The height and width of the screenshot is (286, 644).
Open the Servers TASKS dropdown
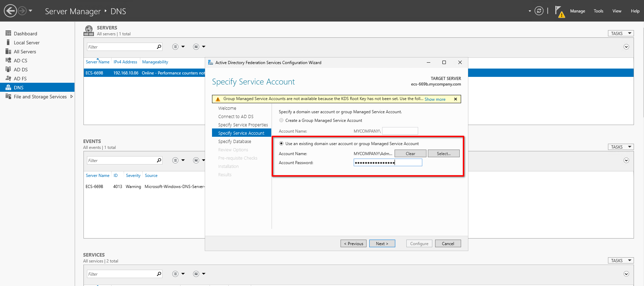[x=620, y=34]
